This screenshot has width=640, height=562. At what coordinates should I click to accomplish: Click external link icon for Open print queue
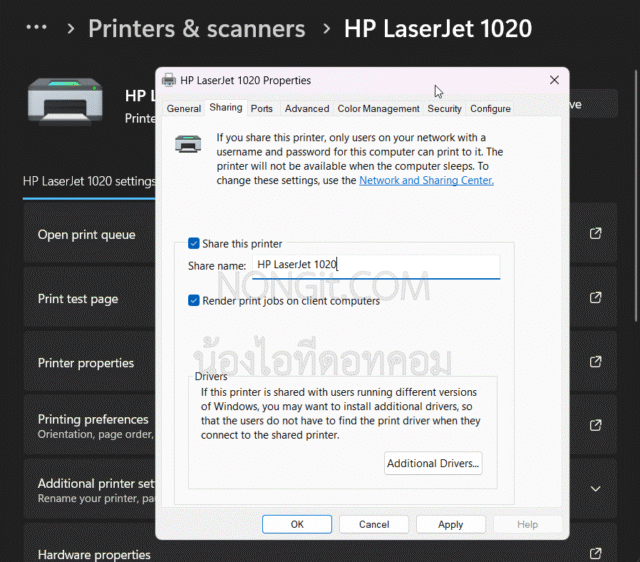[596, 233]
